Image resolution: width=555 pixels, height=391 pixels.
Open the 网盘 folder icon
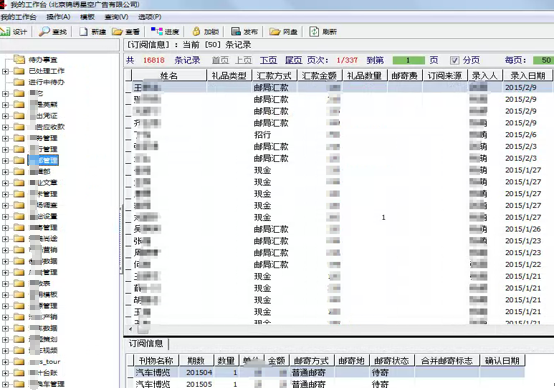(274, 32)
